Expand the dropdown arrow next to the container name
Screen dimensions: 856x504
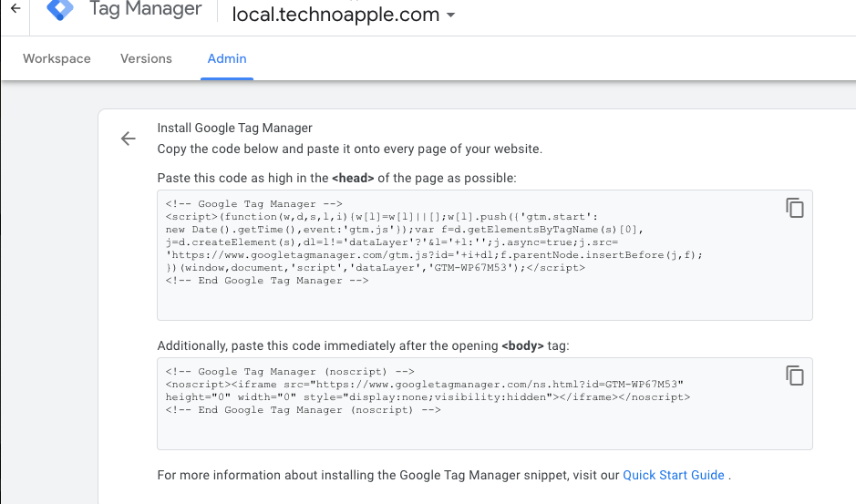450,15
